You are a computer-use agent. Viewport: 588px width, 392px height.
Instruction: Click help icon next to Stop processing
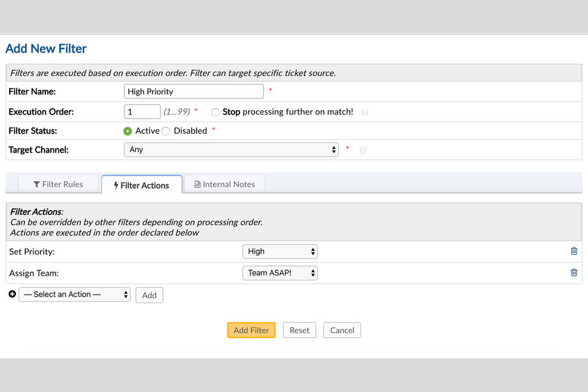point(364,112)
